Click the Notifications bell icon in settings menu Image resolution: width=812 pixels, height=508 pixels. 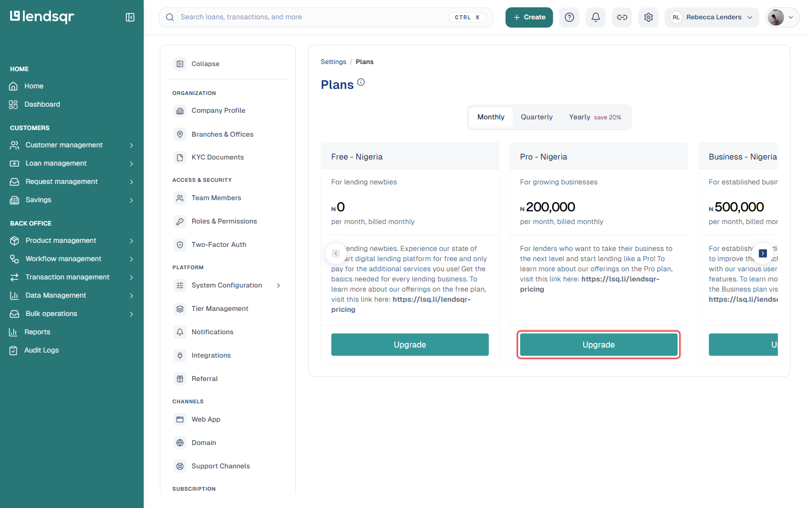point(180,332)
